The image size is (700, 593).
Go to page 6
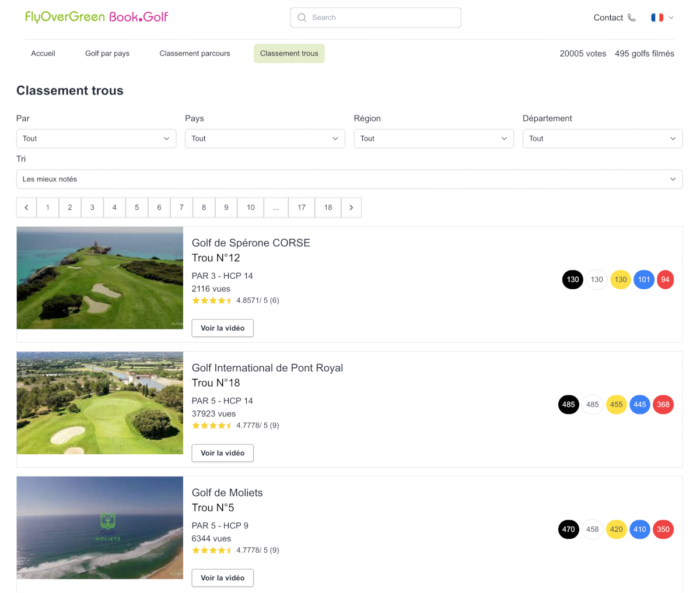tap(159, 207)
